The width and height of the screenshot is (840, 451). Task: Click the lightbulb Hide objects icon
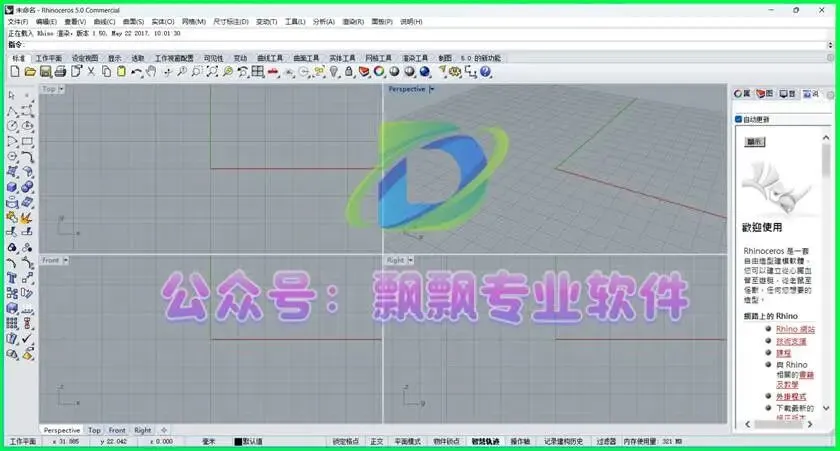(x=334, y=71)
